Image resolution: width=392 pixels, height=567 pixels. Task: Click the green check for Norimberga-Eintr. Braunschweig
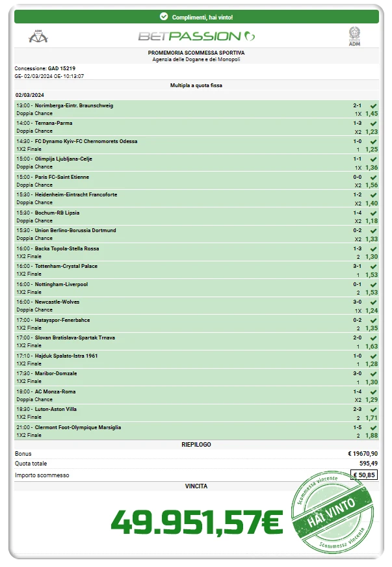point(374,106)
